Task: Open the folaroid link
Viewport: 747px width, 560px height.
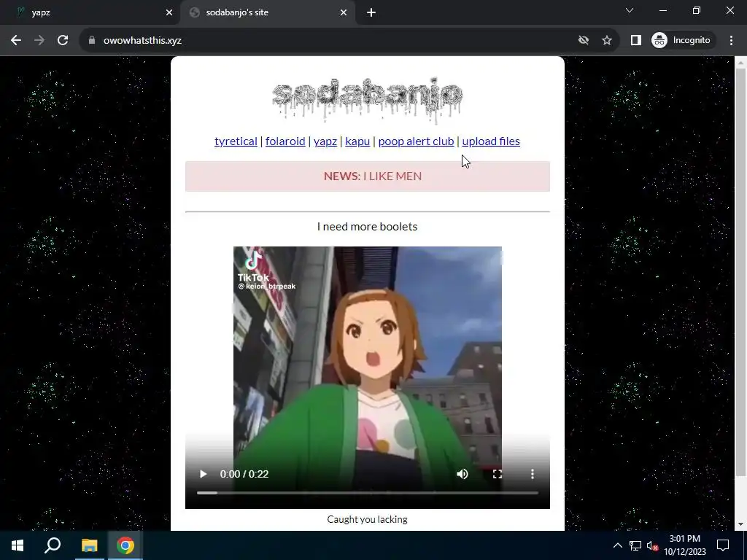Action: pos(285,141)
